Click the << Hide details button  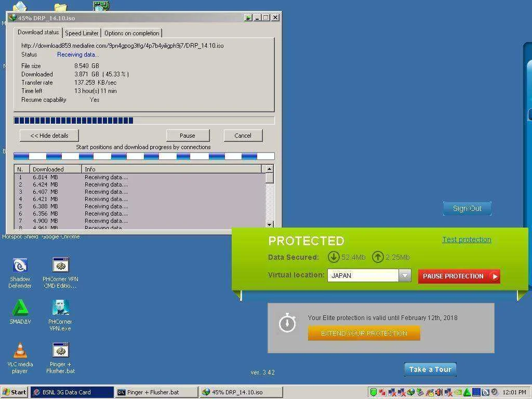point(49,136)
